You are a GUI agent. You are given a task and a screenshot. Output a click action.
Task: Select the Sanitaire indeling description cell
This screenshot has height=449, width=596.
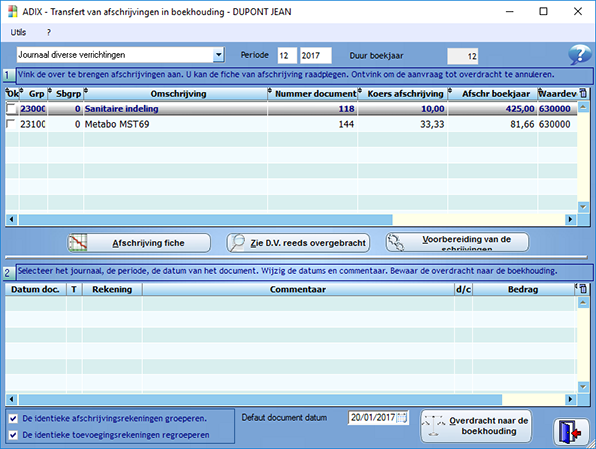[x=176, y=109]
